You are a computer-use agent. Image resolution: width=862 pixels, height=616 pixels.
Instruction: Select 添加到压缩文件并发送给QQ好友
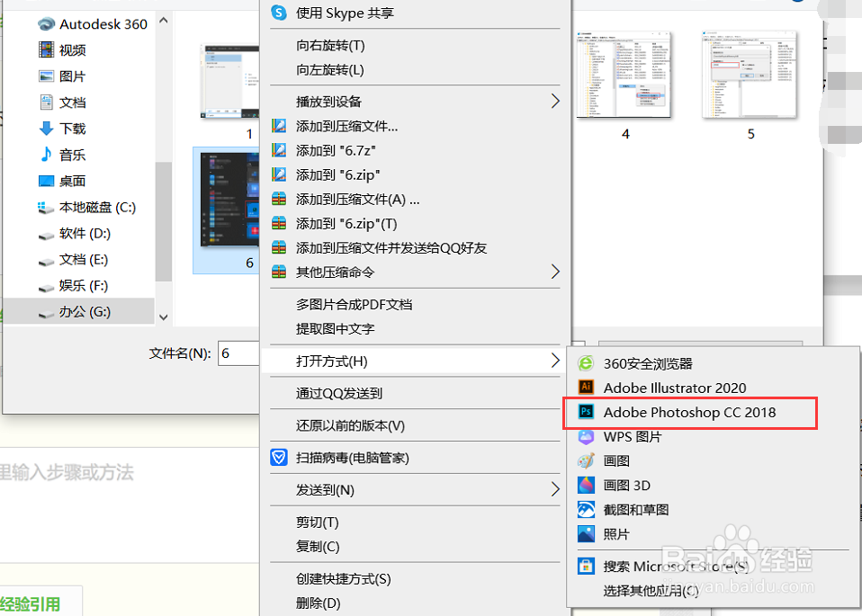(391, 248)
